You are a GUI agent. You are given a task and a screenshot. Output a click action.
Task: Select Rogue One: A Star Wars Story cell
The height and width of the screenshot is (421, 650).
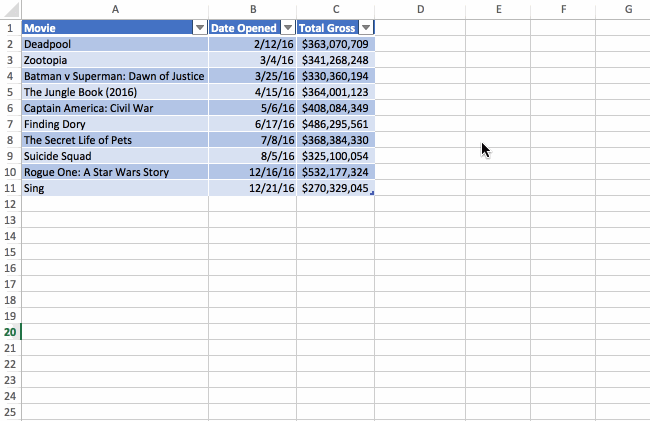115,172
